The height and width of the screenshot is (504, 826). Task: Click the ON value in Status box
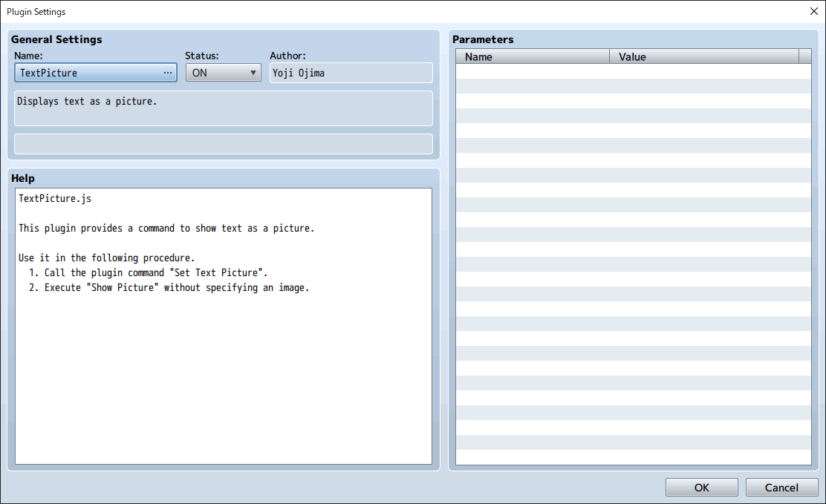(201, 73)
